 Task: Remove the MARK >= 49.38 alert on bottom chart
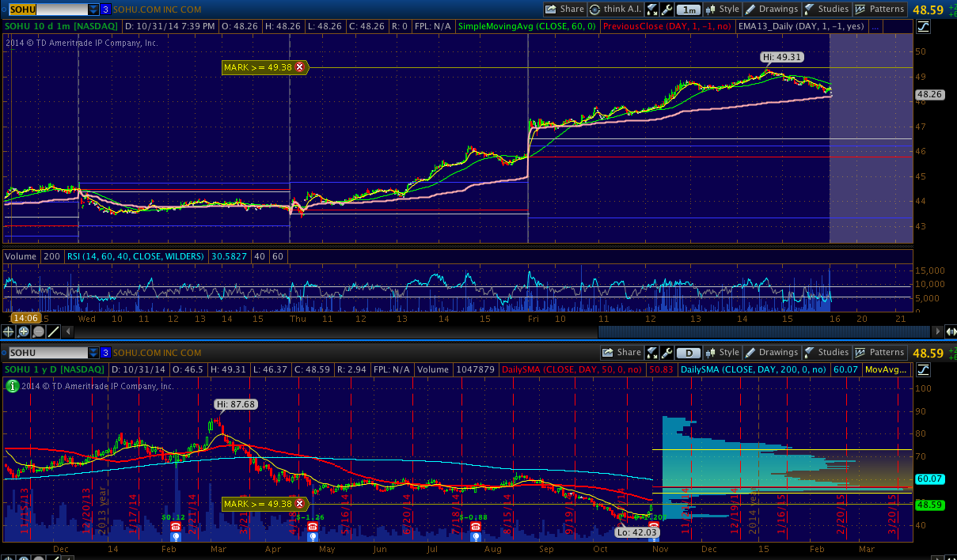pos(299,504)
